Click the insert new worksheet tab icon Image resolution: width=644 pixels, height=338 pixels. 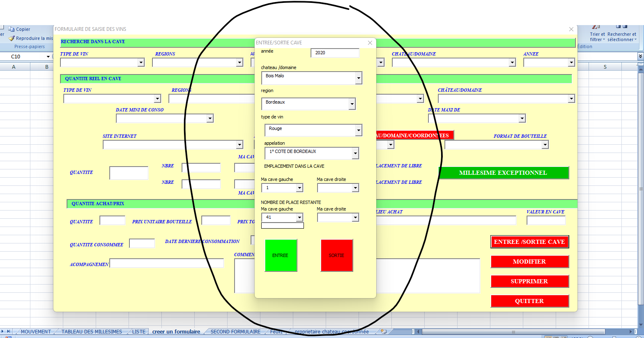click(x=384, y=331)
